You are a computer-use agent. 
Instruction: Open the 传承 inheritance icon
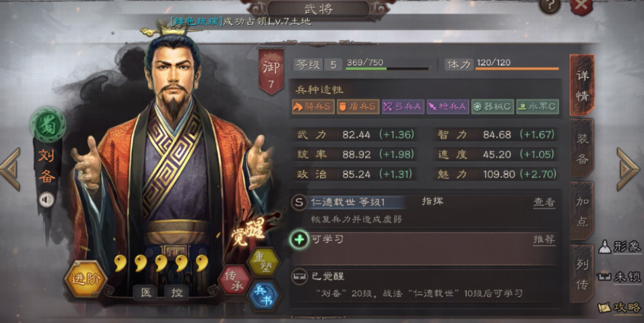tap(234, 281)
